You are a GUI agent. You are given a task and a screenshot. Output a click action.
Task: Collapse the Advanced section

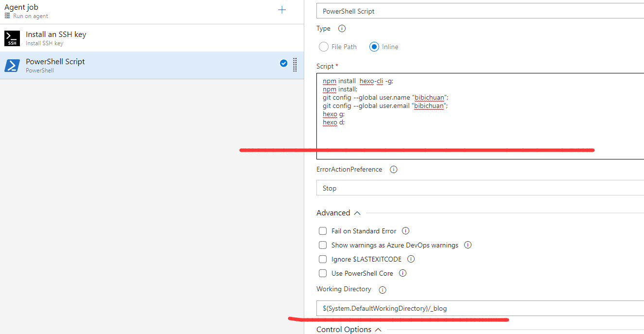pos(357,213)
